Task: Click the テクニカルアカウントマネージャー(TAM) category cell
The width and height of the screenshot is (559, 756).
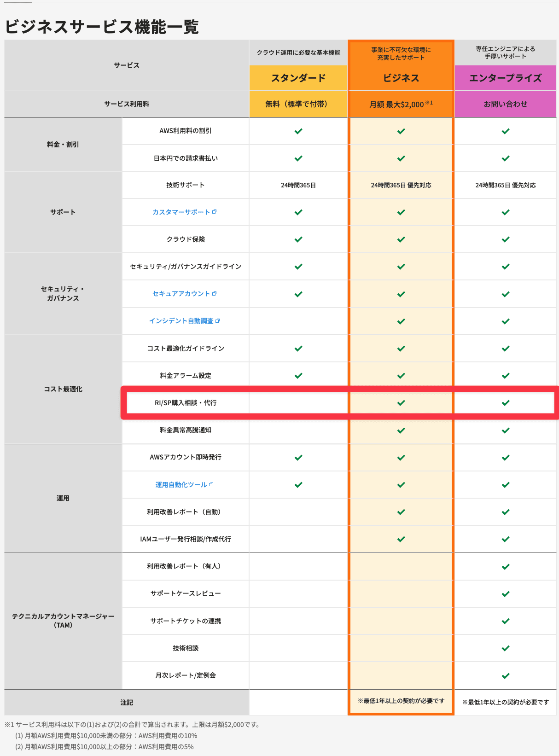Action: click(63, 621)
